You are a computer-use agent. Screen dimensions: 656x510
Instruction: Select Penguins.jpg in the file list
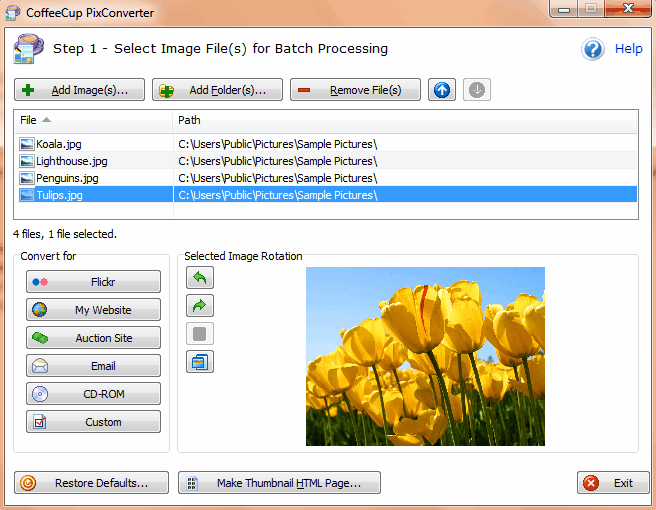pos(67,179)
